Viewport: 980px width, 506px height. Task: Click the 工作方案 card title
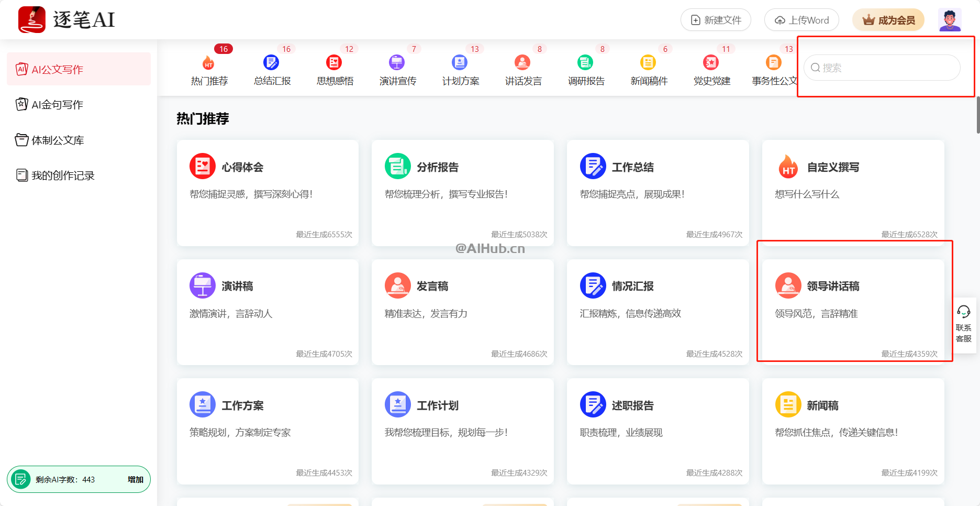[x=242, y=405]
